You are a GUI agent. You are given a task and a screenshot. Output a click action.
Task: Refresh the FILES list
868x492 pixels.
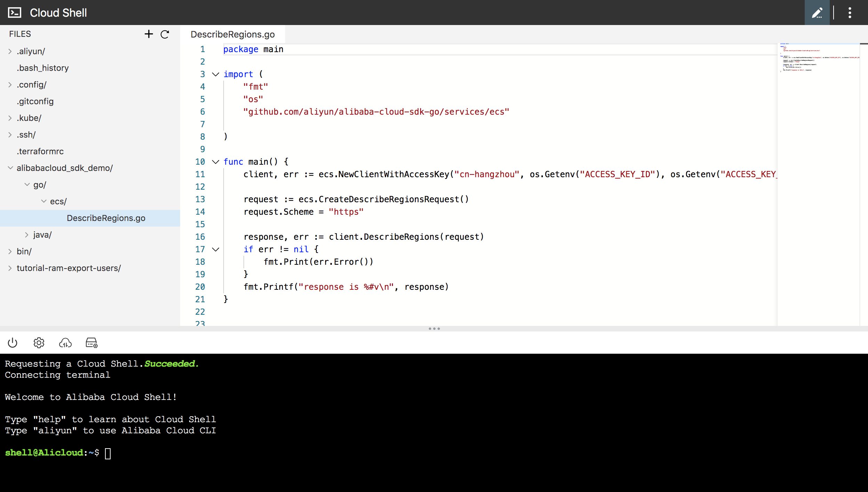[x=165, y=34]
